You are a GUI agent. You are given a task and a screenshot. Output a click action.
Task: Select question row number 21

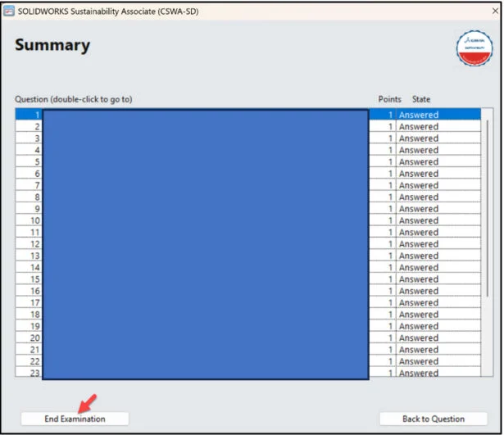(247, 349)
